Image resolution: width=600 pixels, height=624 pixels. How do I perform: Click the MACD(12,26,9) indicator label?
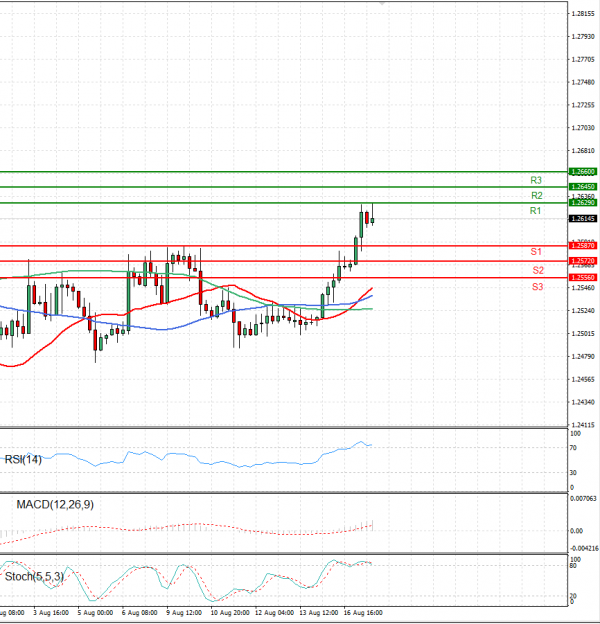(55, 505)
